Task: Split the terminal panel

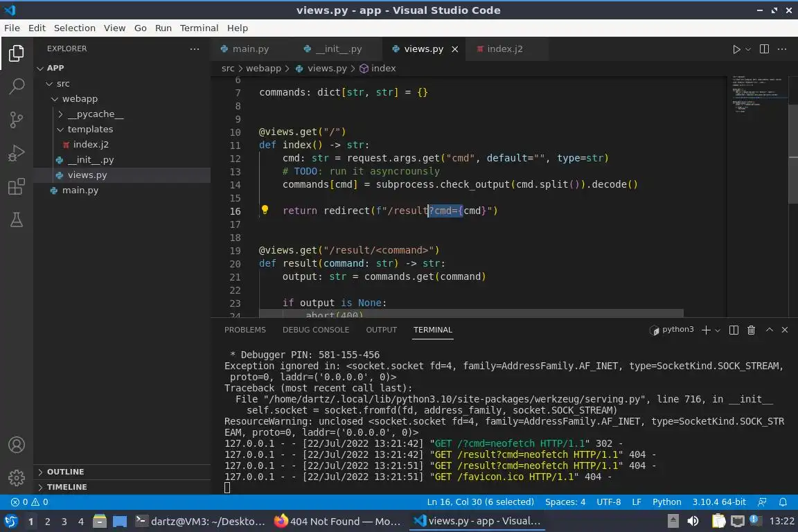Action: pyautogui.click(x=734, y=330)
